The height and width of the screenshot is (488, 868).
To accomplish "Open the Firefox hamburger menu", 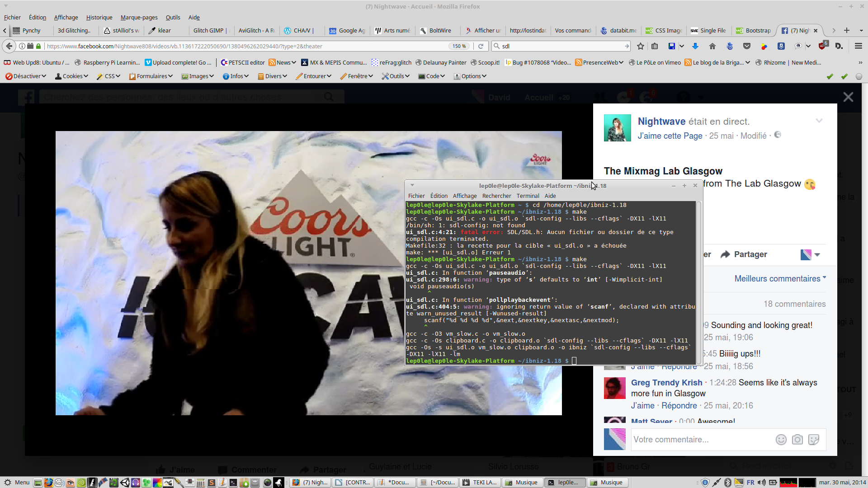I will [858, 46].
